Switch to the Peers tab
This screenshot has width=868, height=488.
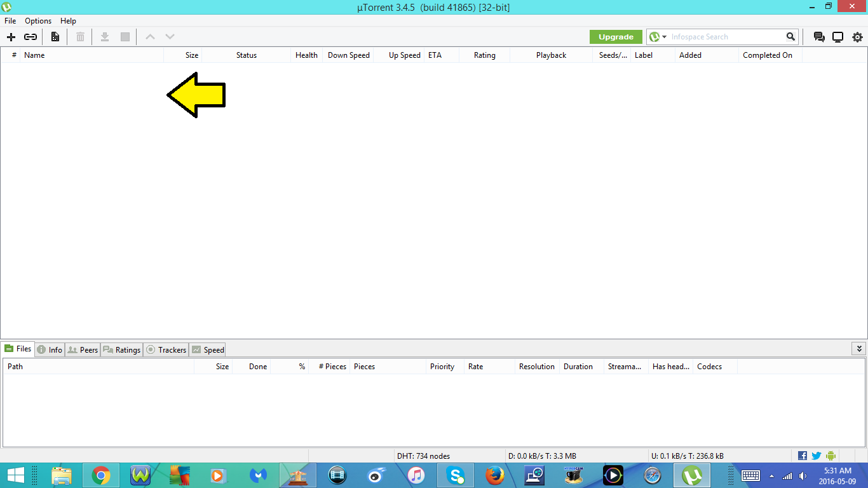coord(83,349)
